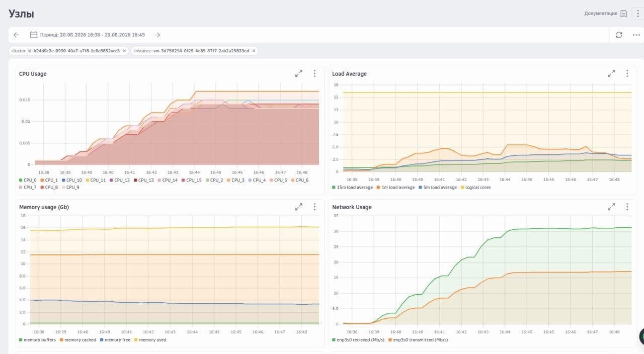Toggle CPU_14 series in legend
This screenshot has width=644, height=354.
[x=168, y=180]
